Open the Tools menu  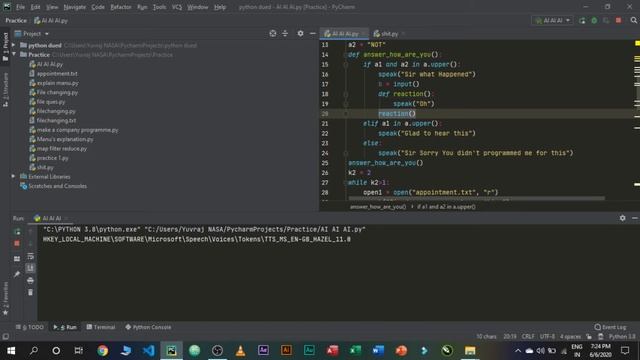point(159,7)
